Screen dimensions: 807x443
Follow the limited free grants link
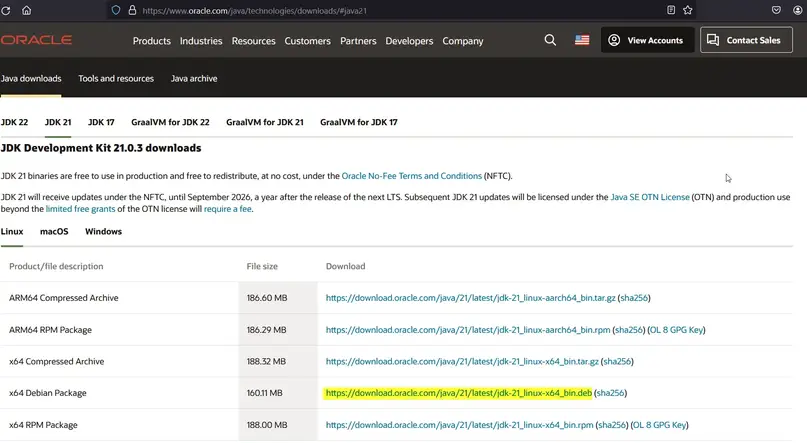pos(80,209)
